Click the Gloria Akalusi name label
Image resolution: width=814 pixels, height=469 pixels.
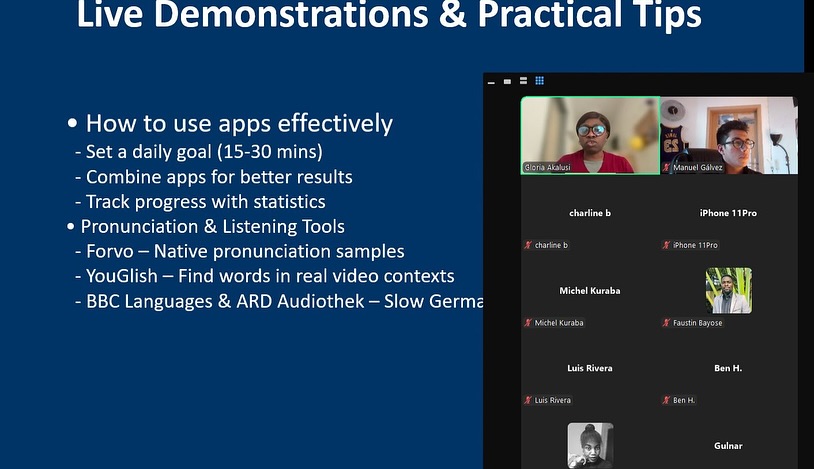tap(547, 167)
